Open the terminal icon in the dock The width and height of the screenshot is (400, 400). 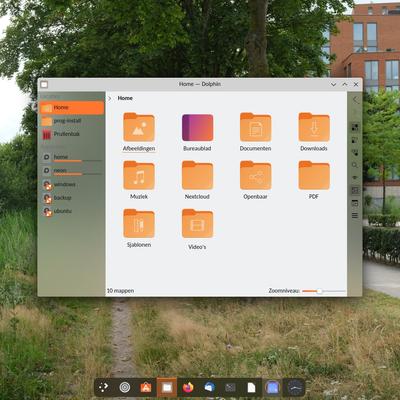coord(230,387)
